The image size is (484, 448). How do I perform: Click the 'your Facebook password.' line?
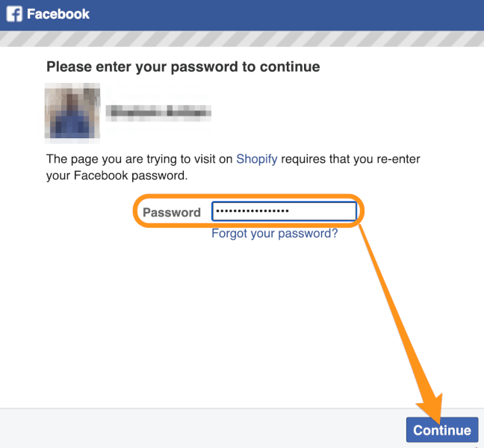pos(117,175)
